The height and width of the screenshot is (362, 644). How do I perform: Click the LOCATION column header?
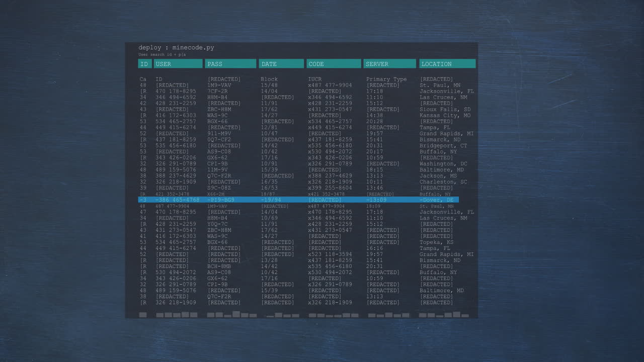447,63
